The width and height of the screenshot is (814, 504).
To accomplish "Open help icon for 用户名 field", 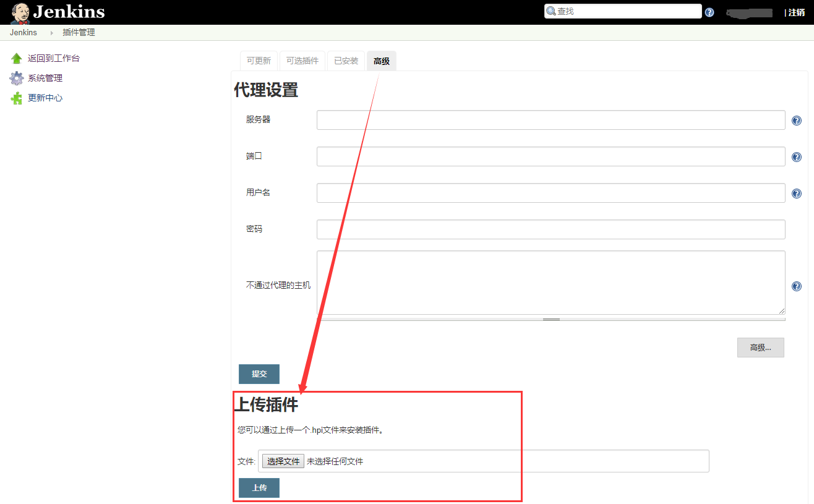I will (x=797, y=194).
